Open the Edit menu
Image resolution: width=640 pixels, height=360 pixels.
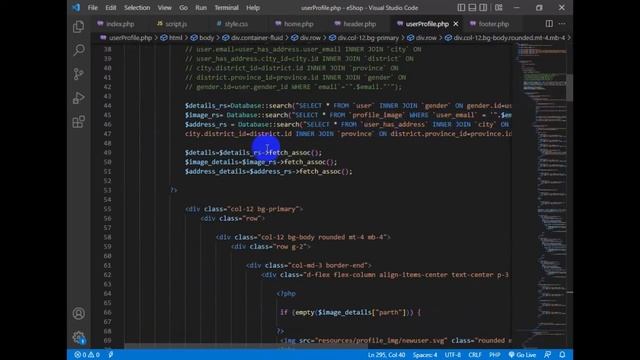point(111,8)
